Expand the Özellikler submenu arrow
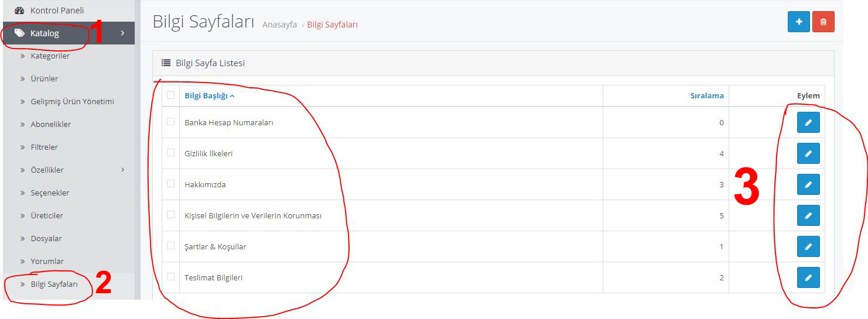Screen dimensions: 868x319 122,170
